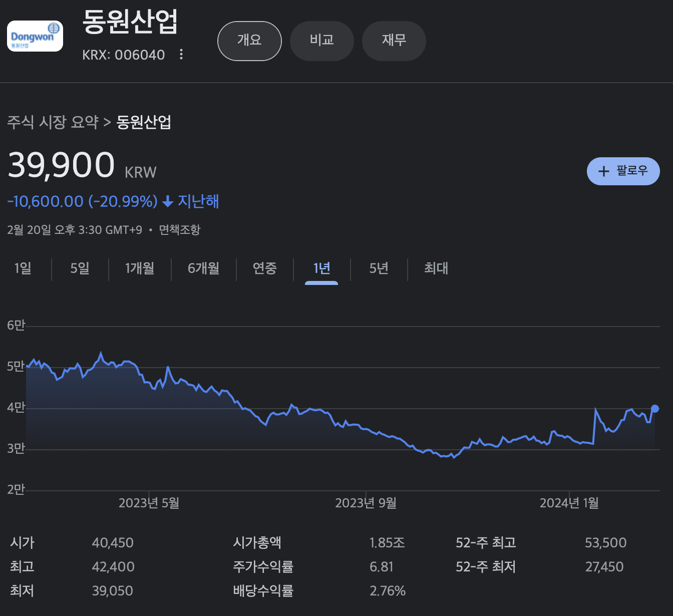Screen dimensions: 673x616
Task: Click the 동원산업 title heading
Action: coord(130,22)
